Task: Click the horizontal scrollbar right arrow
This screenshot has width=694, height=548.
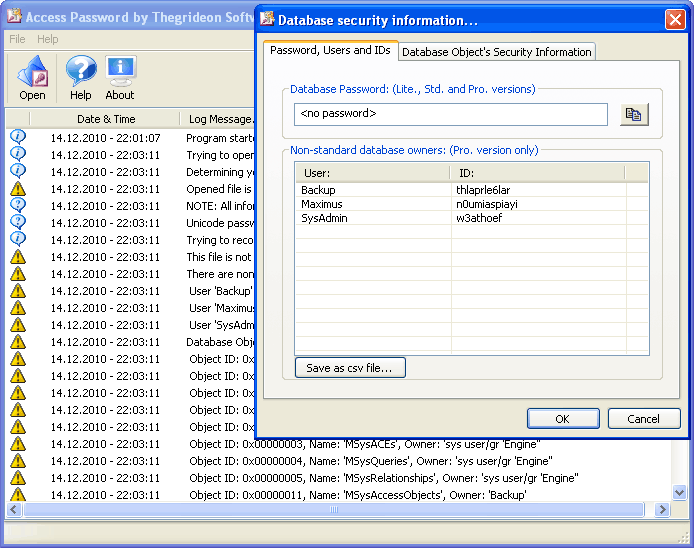Action: pos(662,509)
